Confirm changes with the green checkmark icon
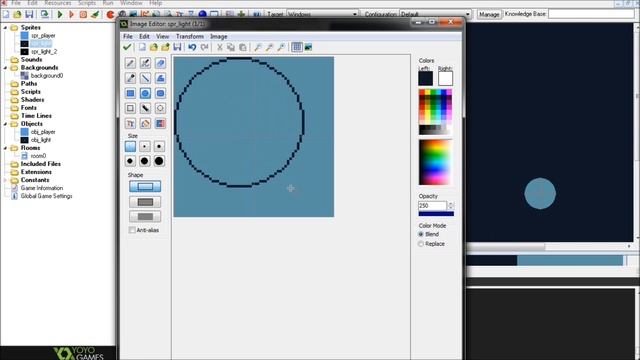640x360 pixels. pyautogui.click(x=127, y=47)
